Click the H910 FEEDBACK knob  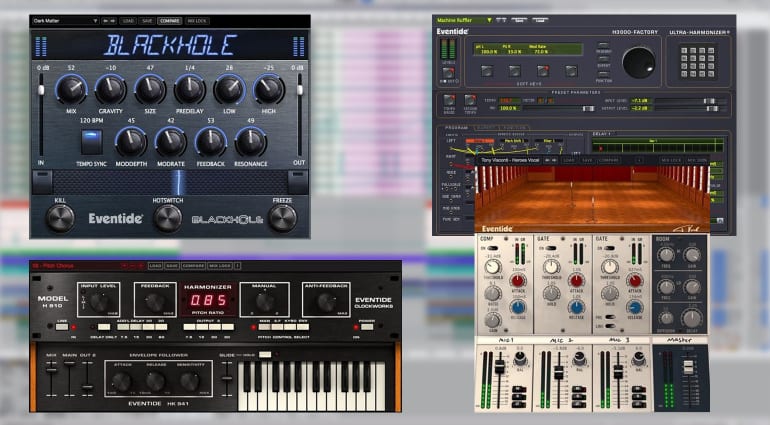(x=155, y=302)
